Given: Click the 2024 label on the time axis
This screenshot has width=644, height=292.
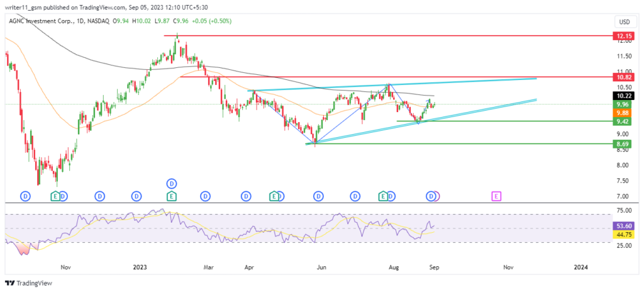Looking at the screenshot, I should click(x=580, y=267).
